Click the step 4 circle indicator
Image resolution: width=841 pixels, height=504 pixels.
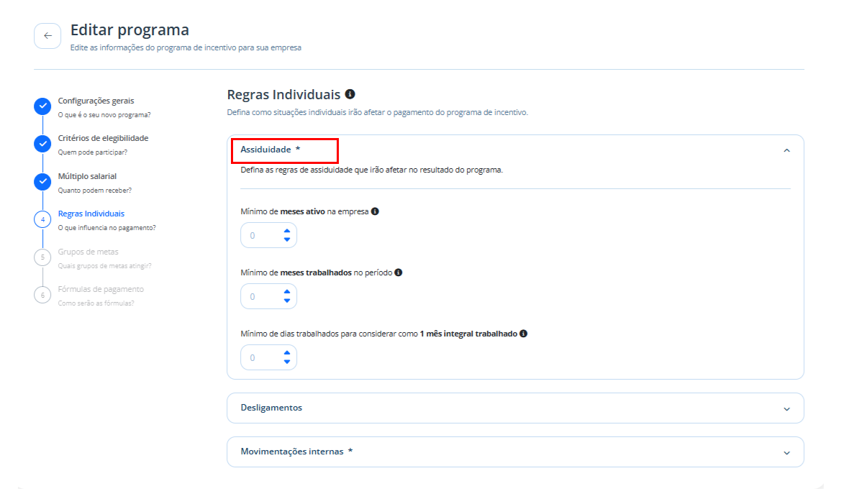point(42,219)
